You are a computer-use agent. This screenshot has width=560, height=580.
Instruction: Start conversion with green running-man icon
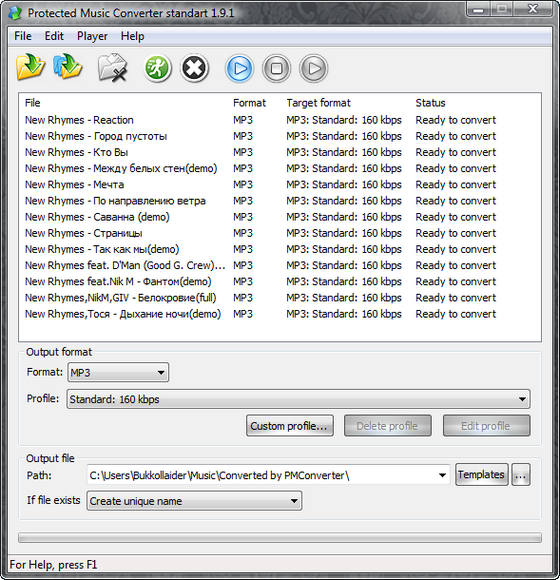(x=157, y=68)
